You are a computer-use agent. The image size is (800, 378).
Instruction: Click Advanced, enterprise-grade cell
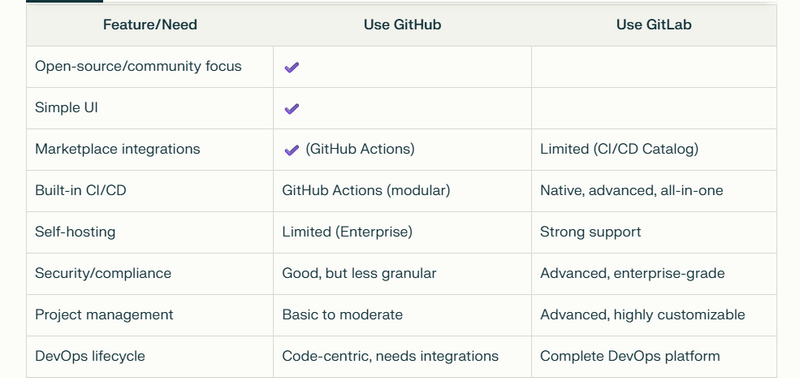click(x=654, y=273)
